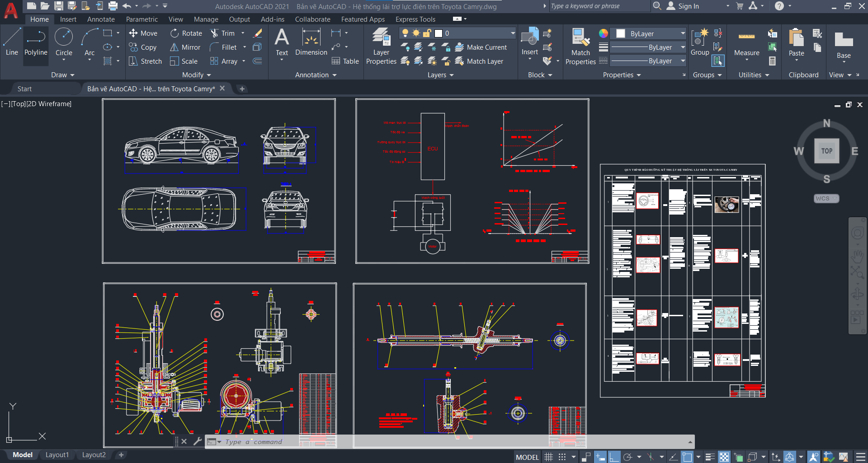Click the Fillet tool
The image size is (868, 463).
(223, 47)
